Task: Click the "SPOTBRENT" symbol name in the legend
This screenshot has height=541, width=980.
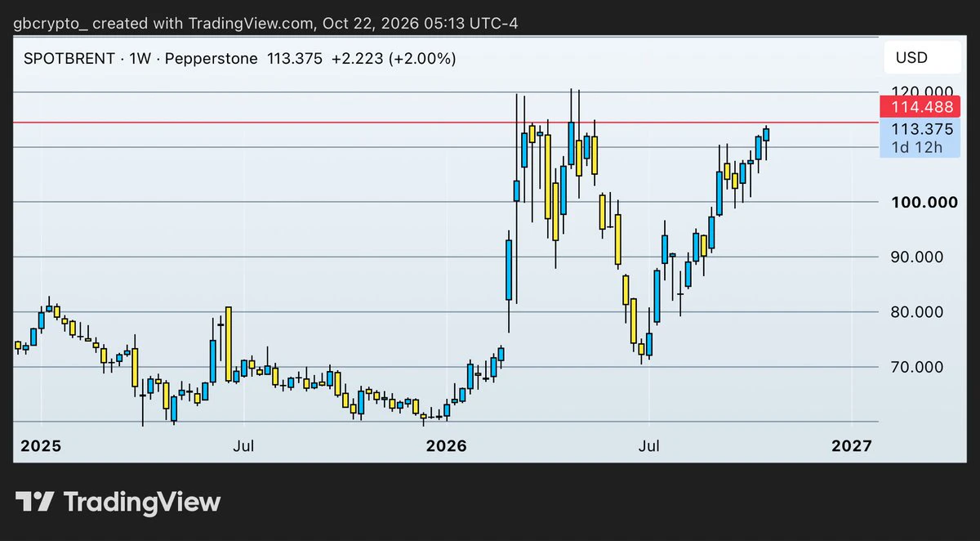Action: click(x=69, y=59)
